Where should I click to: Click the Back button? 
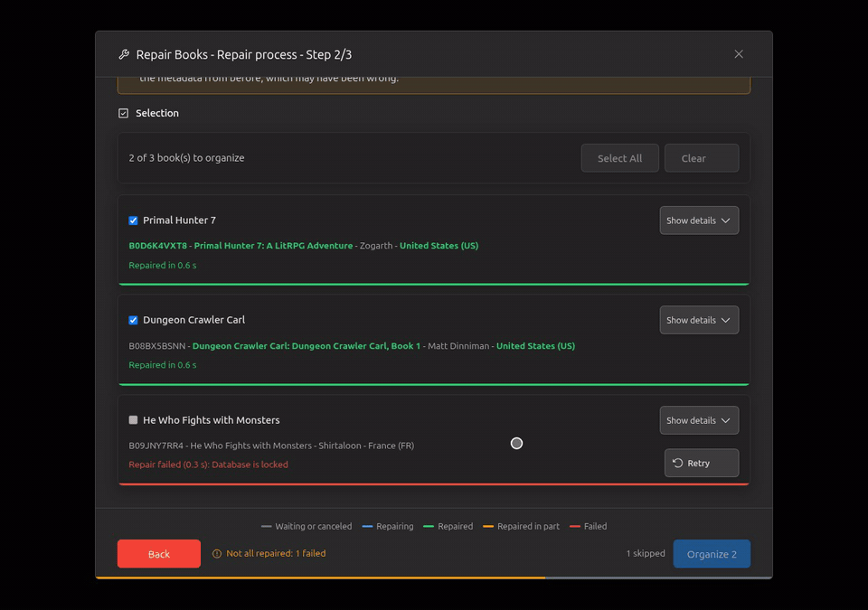[x=159, y=554]
